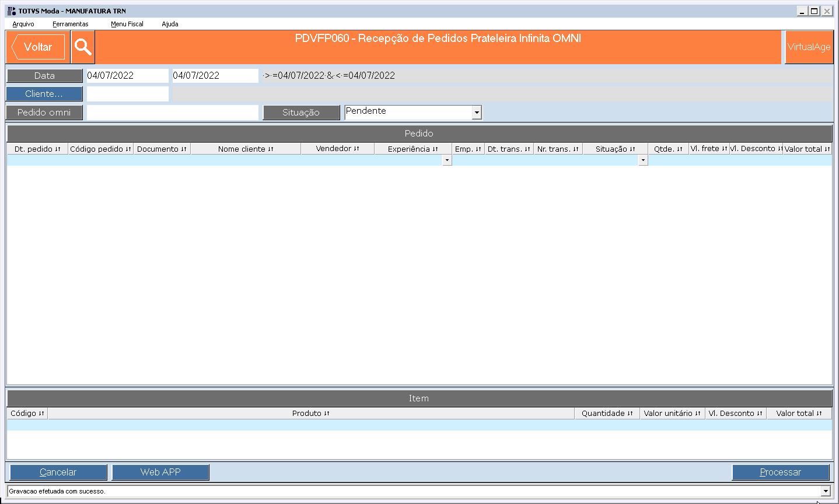Sort by Código pedido column

(101, 149)
